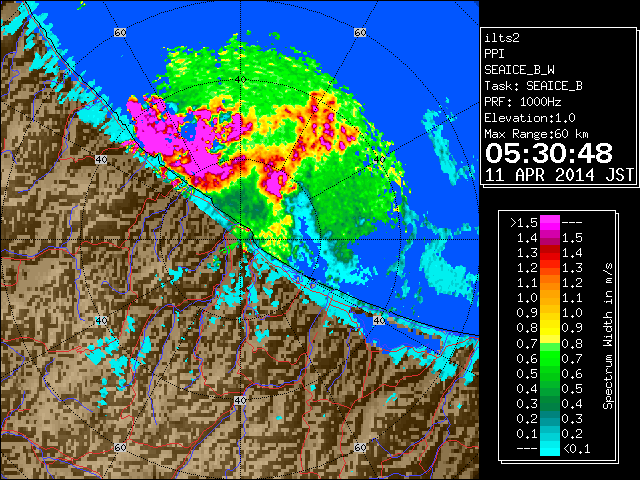
Task: Select the 'Elevation:1.0' text
Action: point(530,118)
